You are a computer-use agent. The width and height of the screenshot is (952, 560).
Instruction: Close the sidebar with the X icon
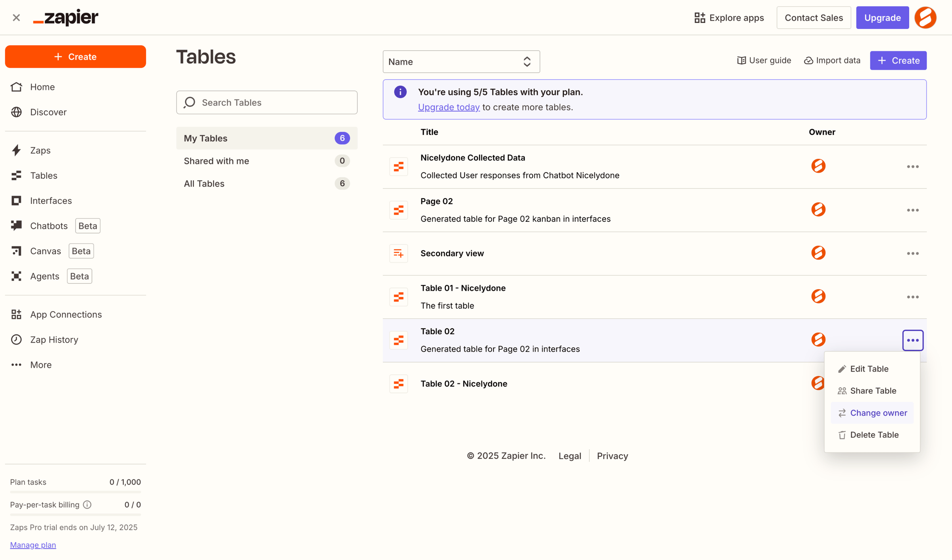[16, 17]
